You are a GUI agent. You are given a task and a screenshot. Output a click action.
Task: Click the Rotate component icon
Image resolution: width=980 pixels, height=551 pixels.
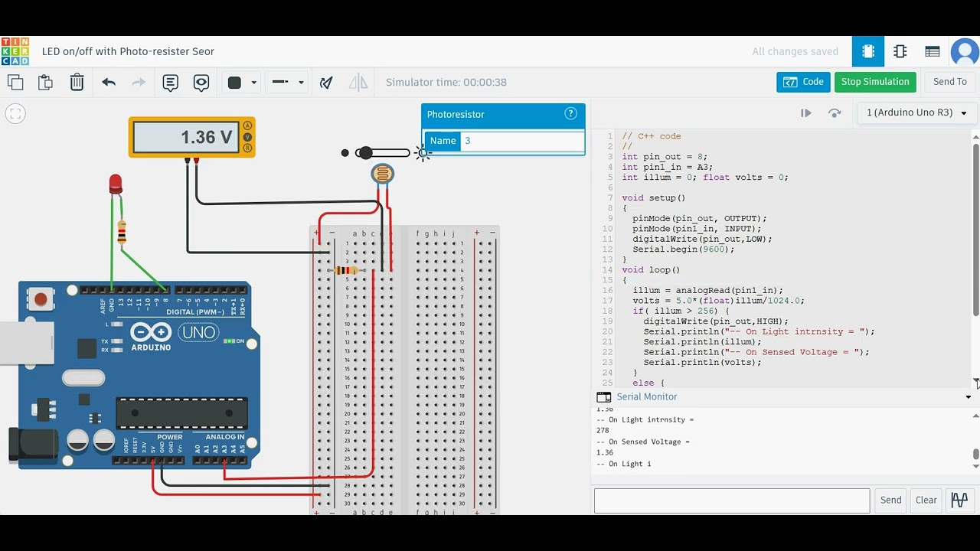(327, 82)
